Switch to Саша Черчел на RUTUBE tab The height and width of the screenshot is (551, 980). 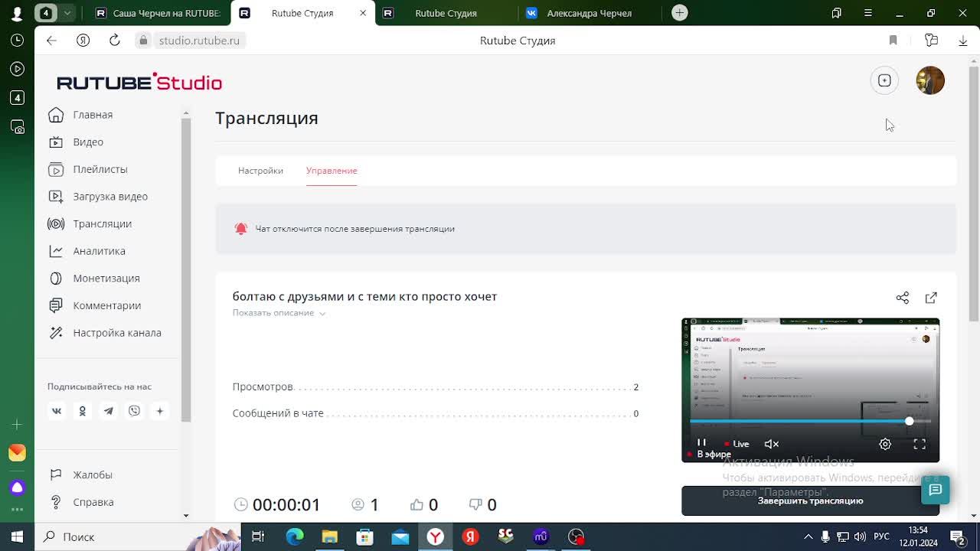158,13
